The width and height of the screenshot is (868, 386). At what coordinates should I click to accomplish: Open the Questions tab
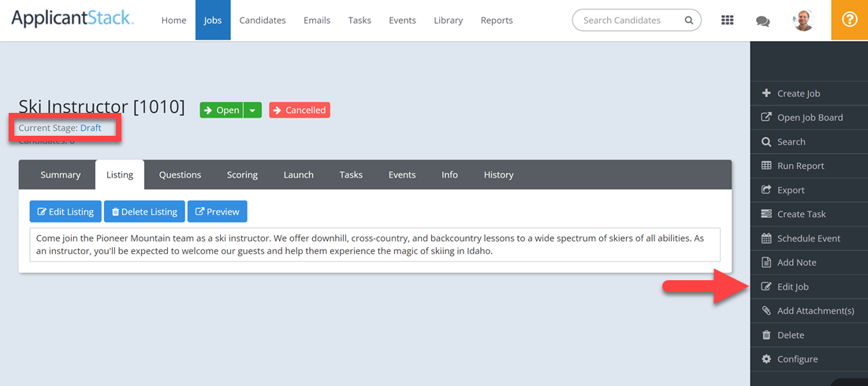click(180, 174)
